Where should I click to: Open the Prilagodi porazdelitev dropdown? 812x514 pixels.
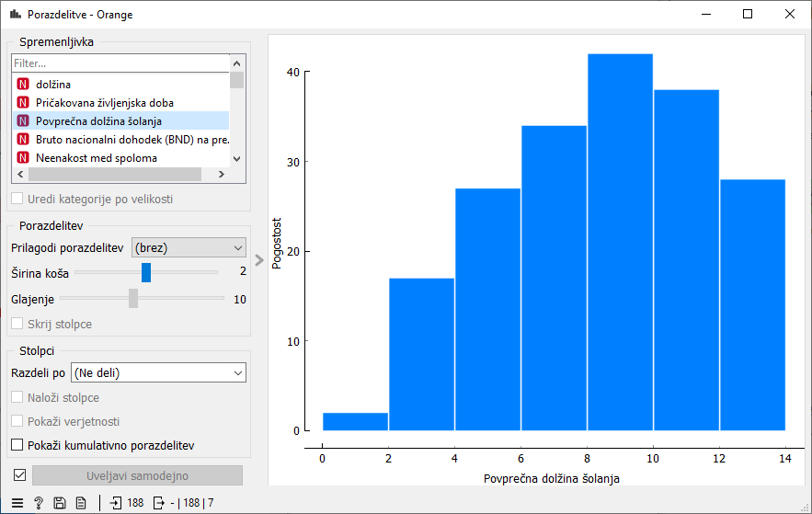(x=189, y=248)
